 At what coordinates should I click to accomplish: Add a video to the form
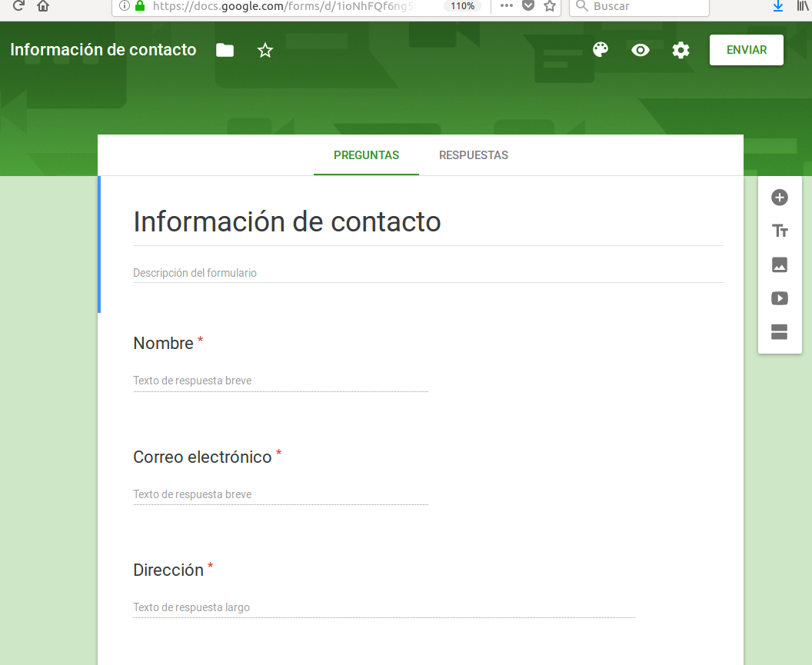tap(780, 298)
